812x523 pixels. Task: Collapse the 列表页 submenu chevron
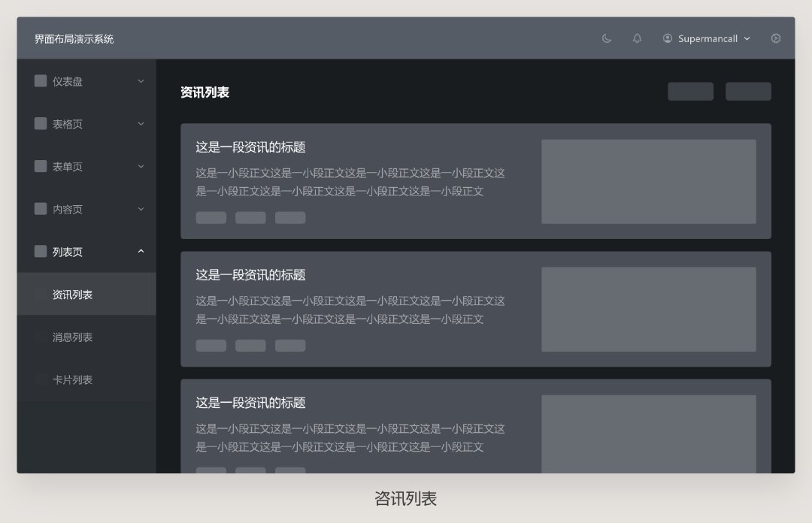point(141,251)
